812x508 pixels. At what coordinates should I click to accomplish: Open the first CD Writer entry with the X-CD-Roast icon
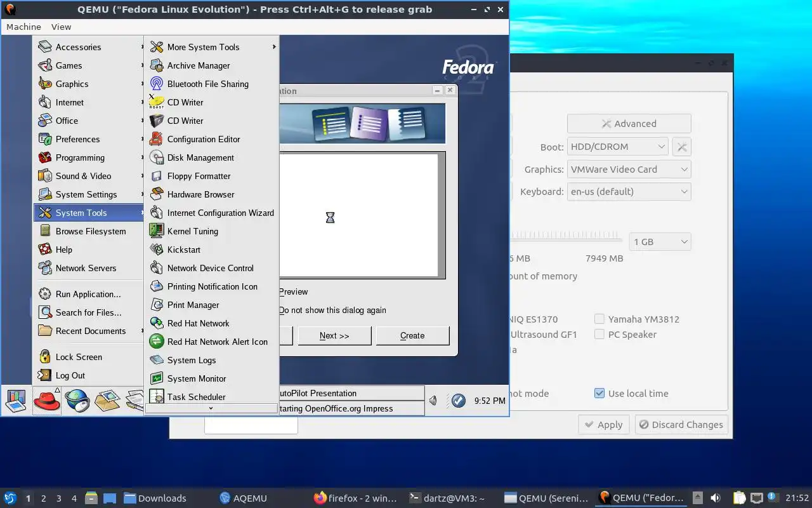point(211,102)
